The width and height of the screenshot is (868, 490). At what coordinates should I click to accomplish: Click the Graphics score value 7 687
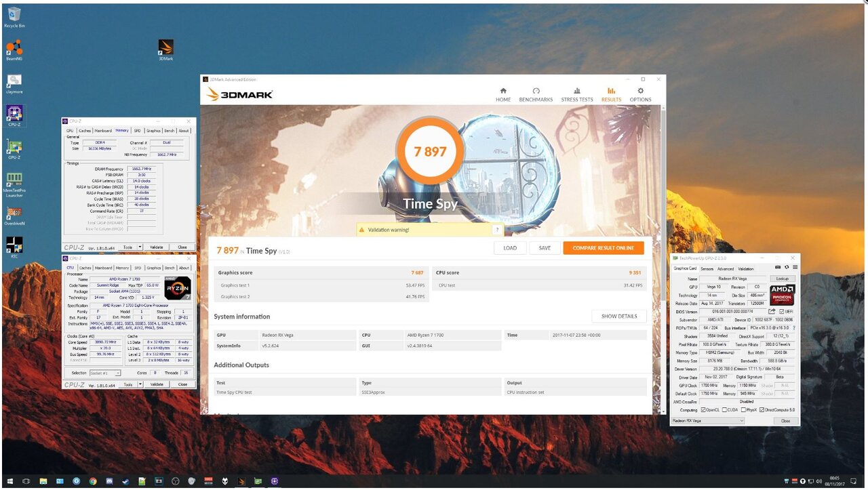click(x=417, y=272)
